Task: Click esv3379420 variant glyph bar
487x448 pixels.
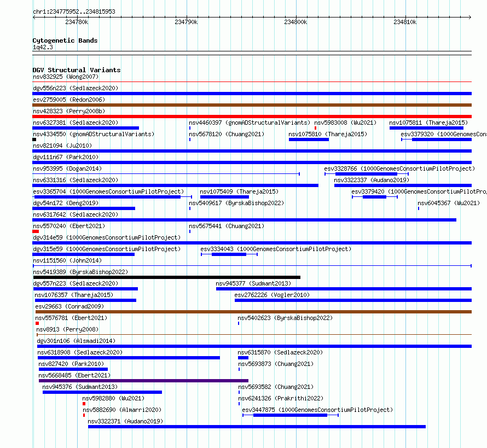Action: pos(375,197)
